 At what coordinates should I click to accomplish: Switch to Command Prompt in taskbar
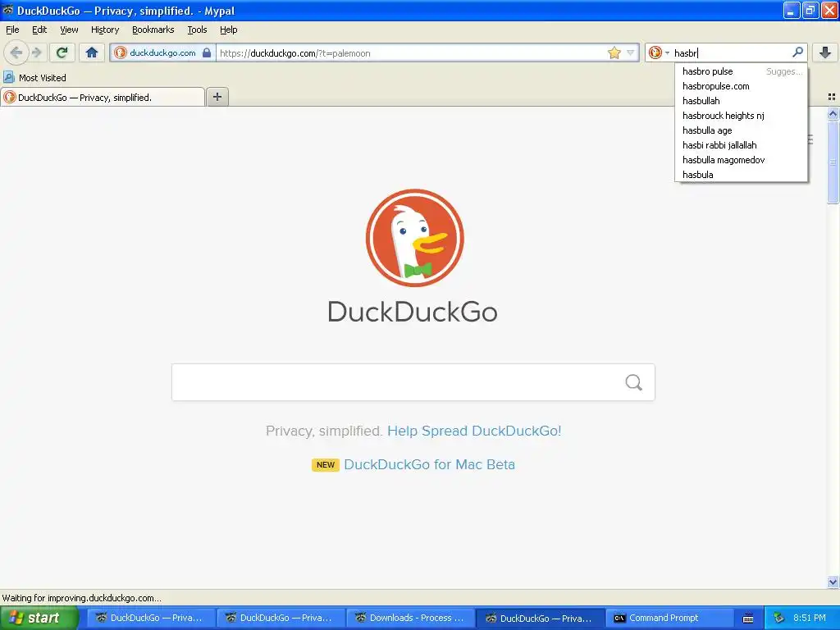pyautogui.click(x=669, y=619)
